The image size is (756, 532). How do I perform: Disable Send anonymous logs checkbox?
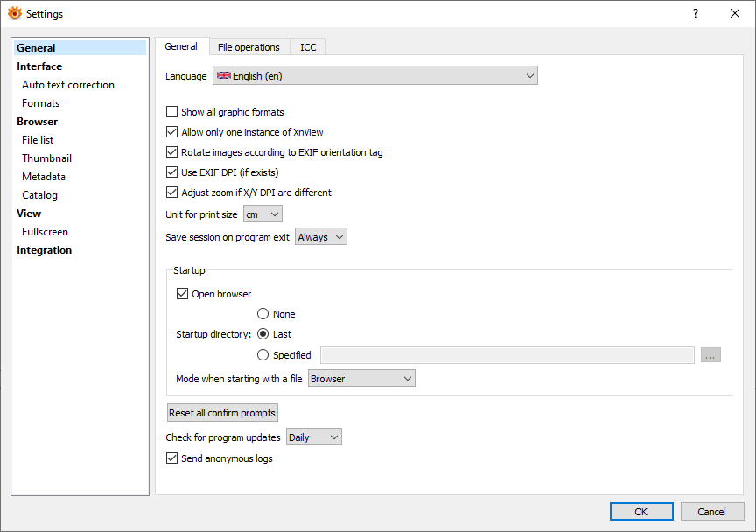point(172,458)
